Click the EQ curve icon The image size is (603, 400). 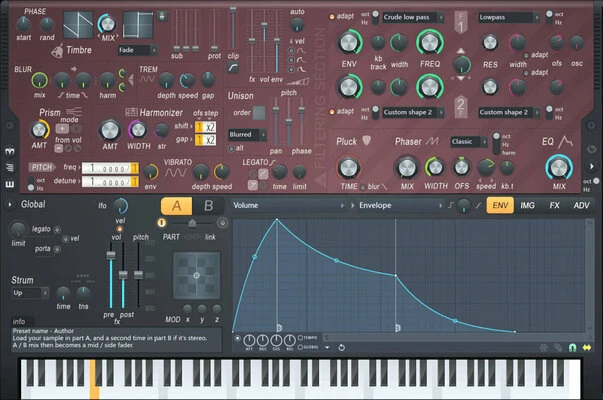564,142
